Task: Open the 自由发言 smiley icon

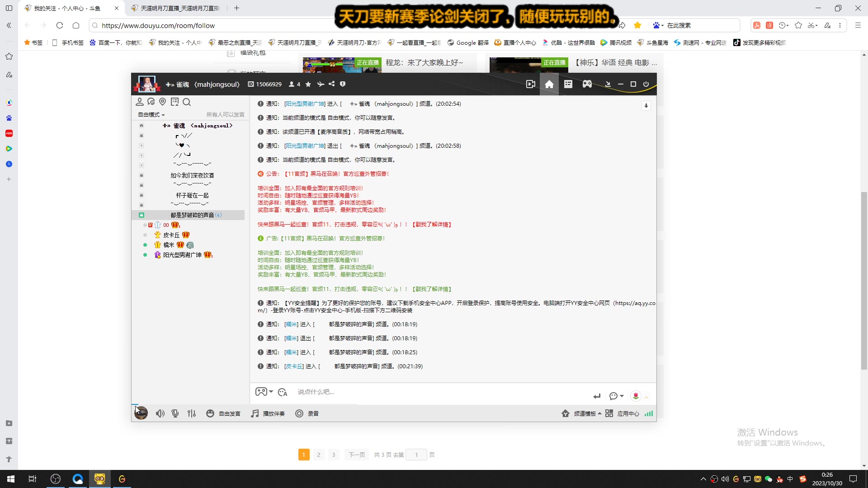Action: pyautogui.click(x=210, y=413)
